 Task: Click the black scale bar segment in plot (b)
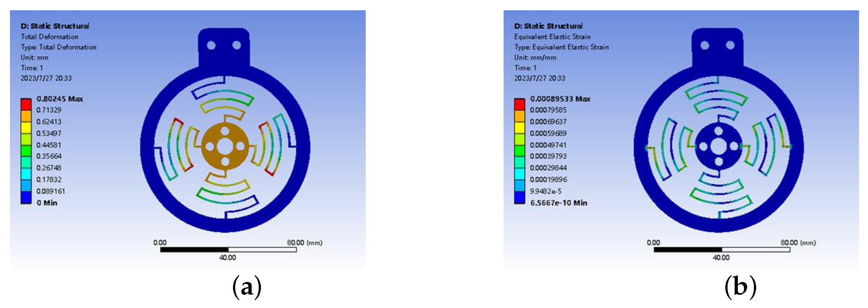point(688,250)
